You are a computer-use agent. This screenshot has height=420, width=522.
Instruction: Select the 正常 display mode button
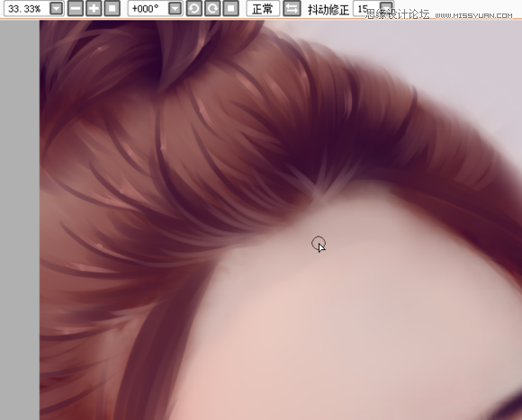263,8
